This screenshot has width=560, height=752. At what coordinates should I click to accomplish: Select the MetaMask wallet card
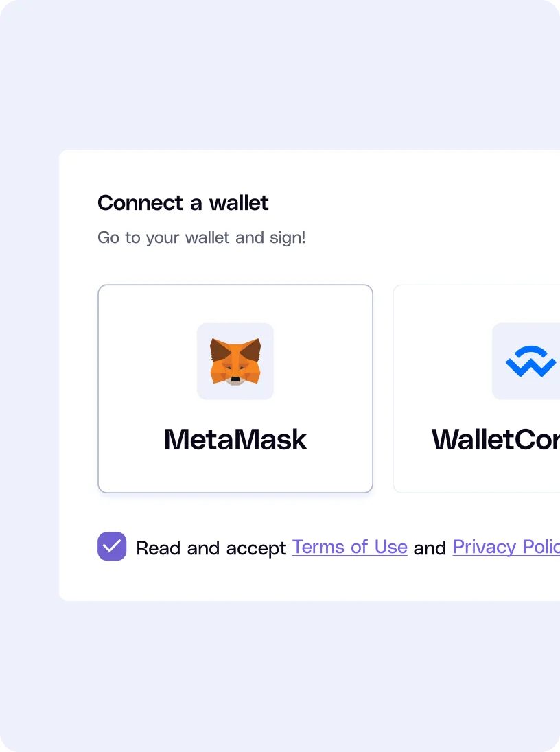point(235,388)
